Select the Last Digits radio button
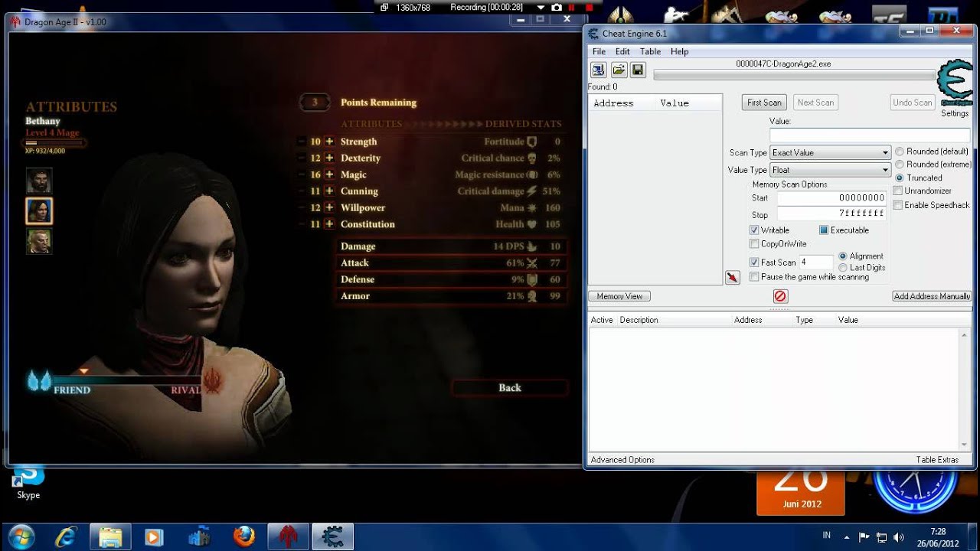The image size is (980, 551). pyautogui.click(x=843, y=268)
